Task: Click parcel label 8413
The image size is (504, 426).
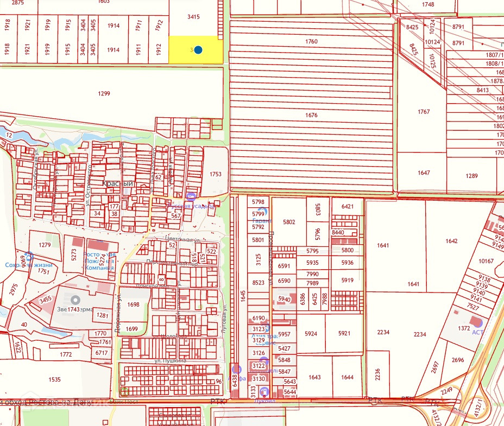Action: pos(482,90)
